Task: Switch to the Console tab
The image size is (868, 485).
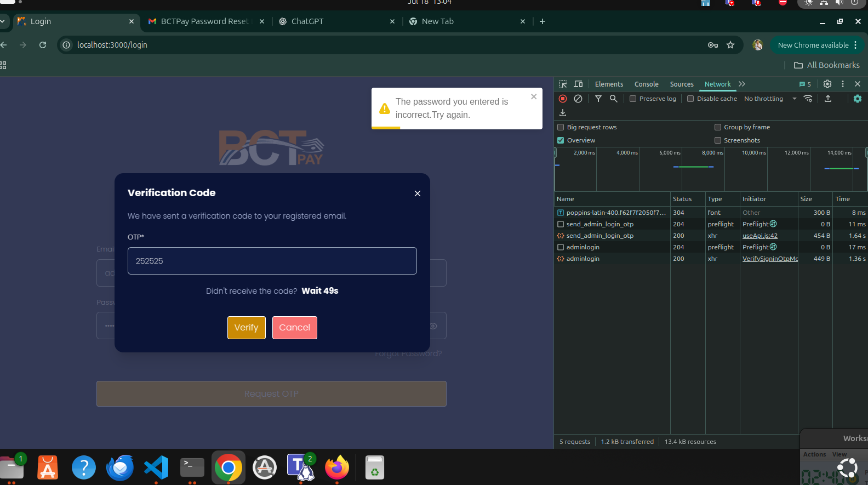Action: point(646,84)
